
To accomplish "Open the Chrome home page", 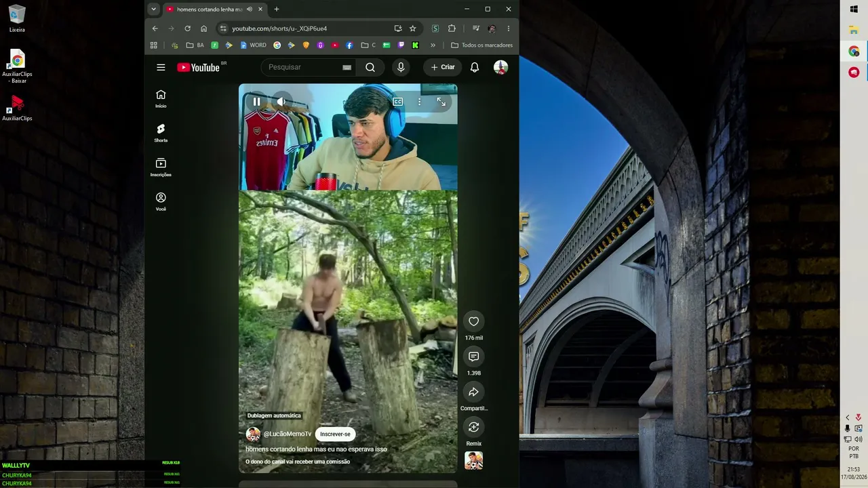I will click(x=203, y=28).
